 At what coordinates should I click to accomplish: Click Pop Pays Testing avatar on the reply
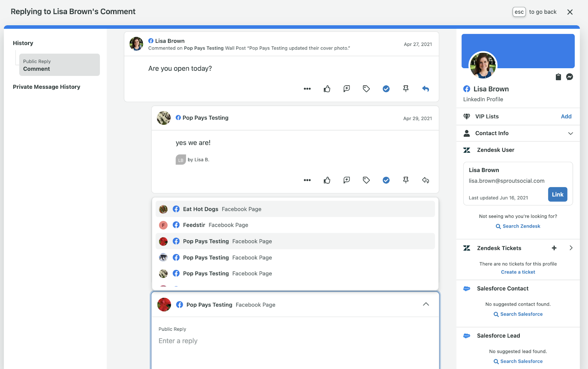(x=164, y=118)
